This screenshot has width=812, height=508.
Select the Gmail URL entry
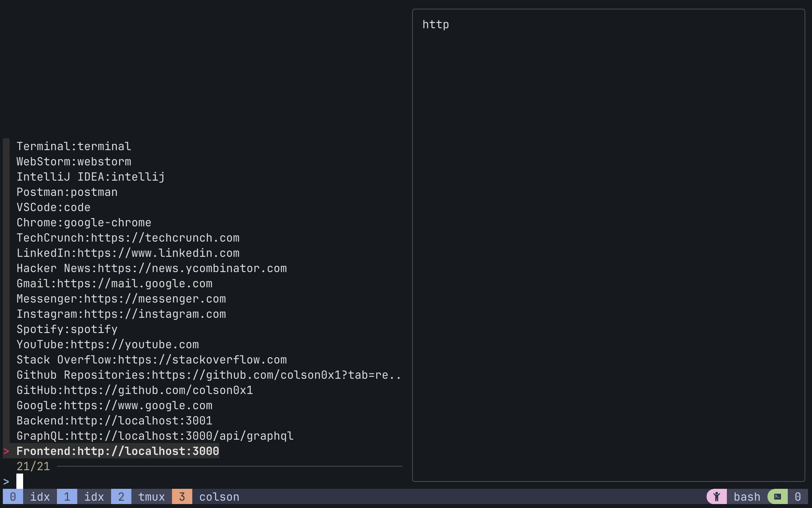(x=114, y=283)
